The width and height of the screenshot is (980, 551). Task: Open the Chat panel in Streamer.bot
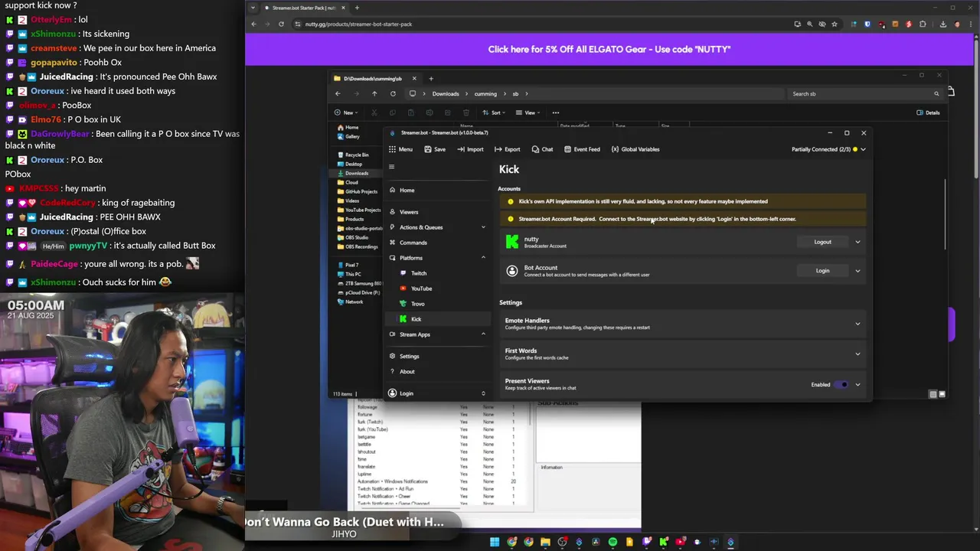542,149
